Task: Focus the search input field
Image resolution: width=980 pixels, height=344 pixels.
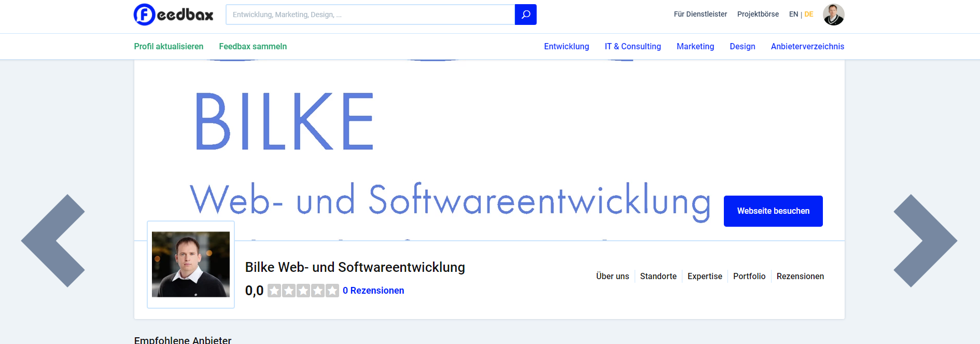Action: 370,15
